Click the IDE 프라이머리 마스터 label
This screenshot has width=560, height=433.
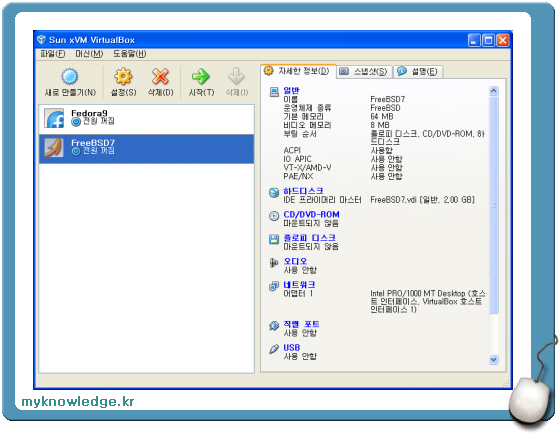pyautogui.click(x=322, y=200)
